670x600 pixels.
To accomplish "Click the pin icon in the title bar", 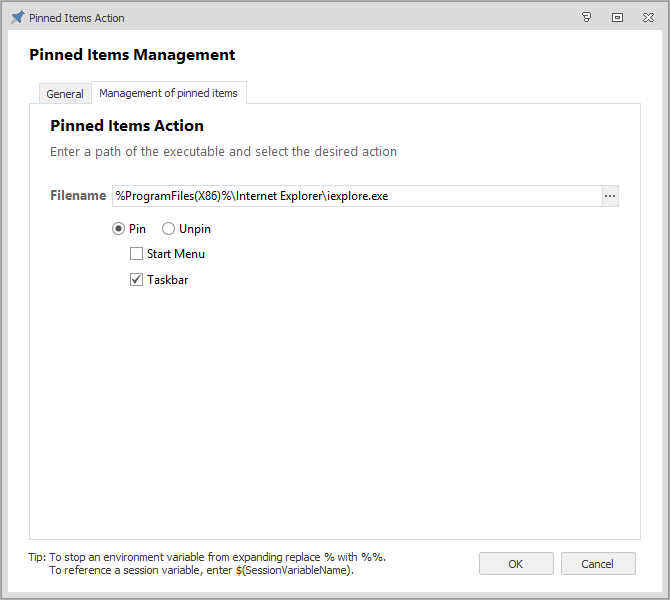I will (17, 17).
